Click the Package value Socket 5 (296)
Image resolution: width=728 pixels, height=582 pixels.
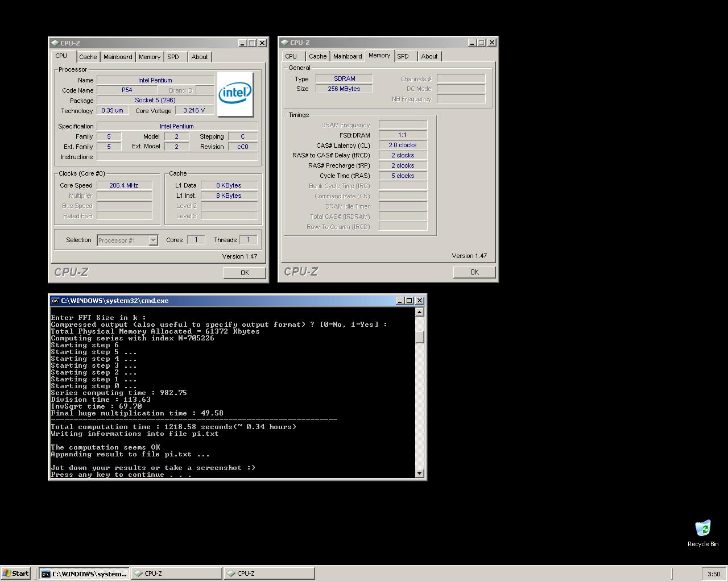[155, 100]
